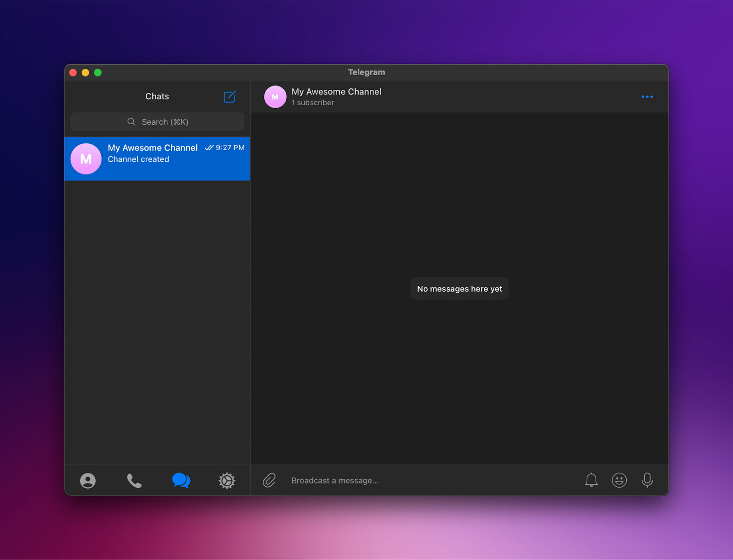This screenshot has width=733, height=560.
Task: Minimize Telegram with the yellow button
Action: pyautogui.click(x=85, y=72)
